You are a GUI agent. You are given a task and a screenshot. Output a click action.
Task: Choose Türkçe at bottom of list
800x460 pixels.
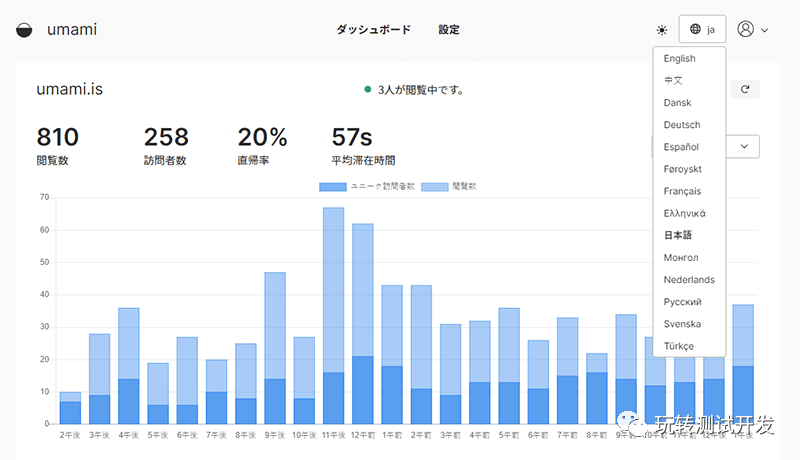[x=680, y=346]
